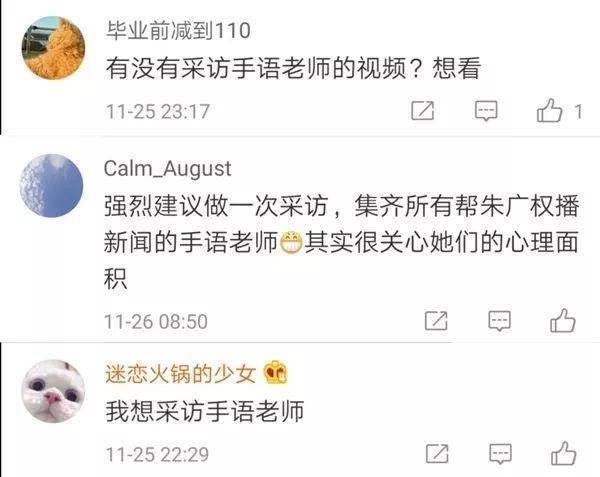Open the 毕业前减到110 profile avatar

click(x=54, y=48)
